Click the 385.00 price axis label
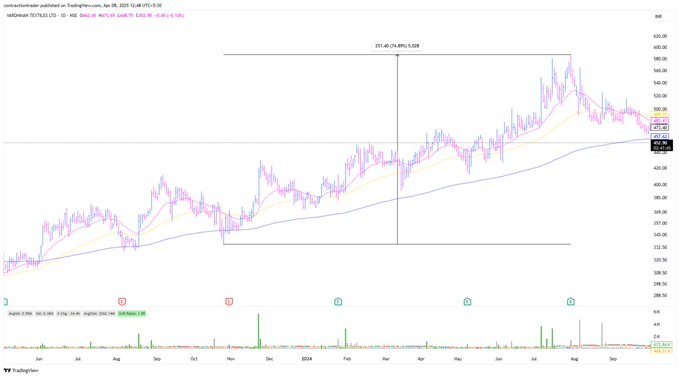 coord(660,198)
